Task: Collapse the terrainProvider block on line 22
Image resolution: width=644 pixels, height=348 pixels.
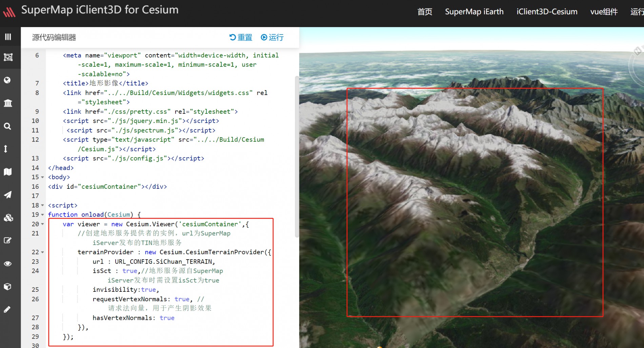Action: click(x=42, y=252)
